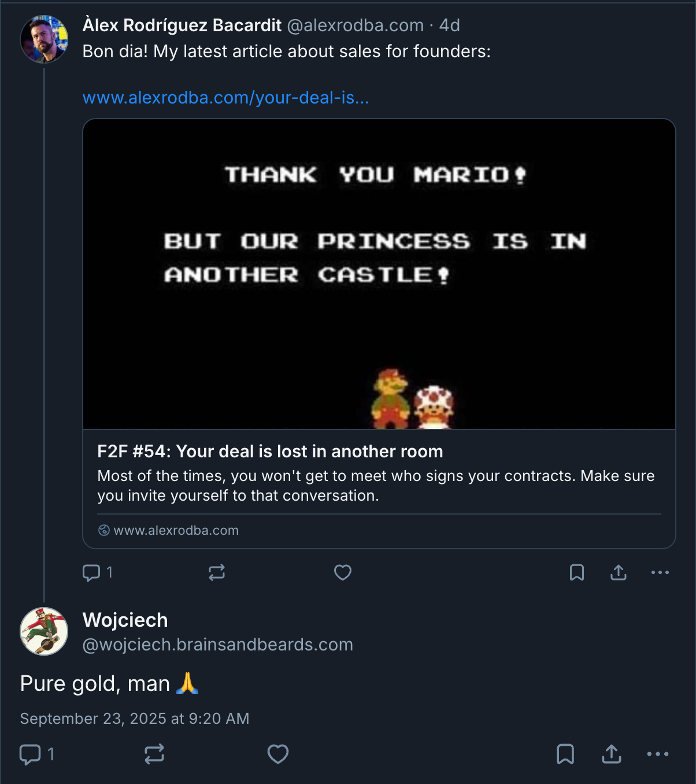Open F2F #54 article title card
696x784 pixels.
point(270,452)
